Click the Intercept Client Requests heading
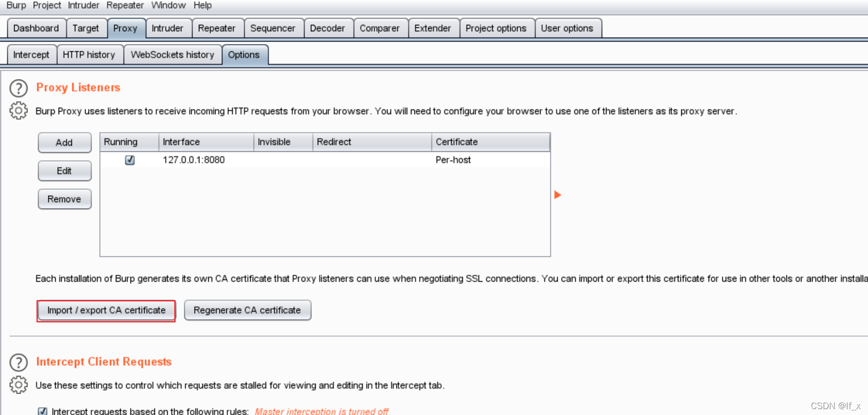868x415 pixels. [x=104, y=362]
